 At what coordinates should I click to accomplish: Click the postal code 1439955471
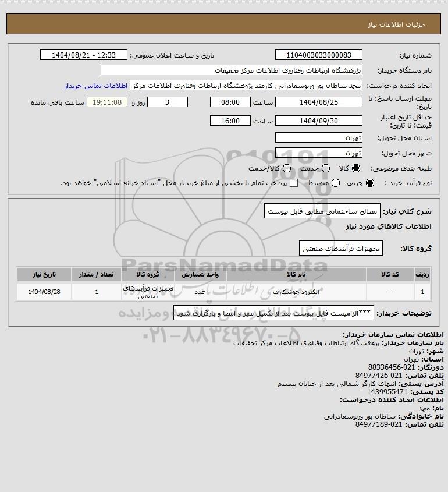click(387, 392)
